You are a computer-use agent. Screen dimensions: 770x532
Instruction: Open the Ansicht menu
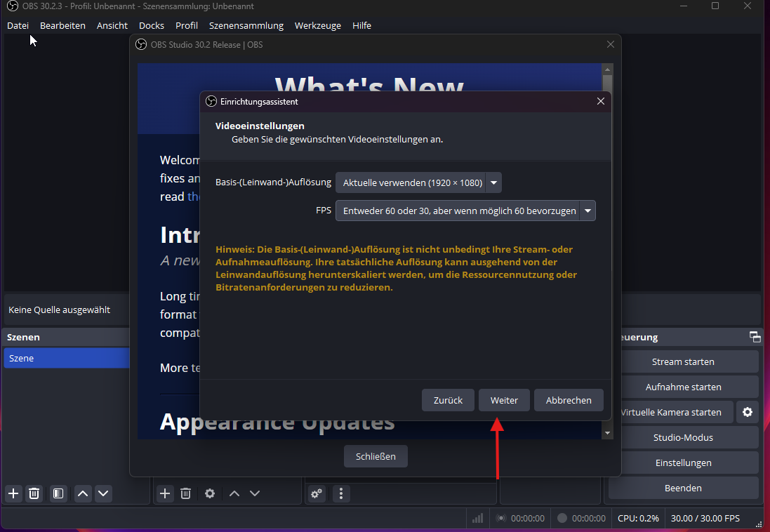point(112,25)
